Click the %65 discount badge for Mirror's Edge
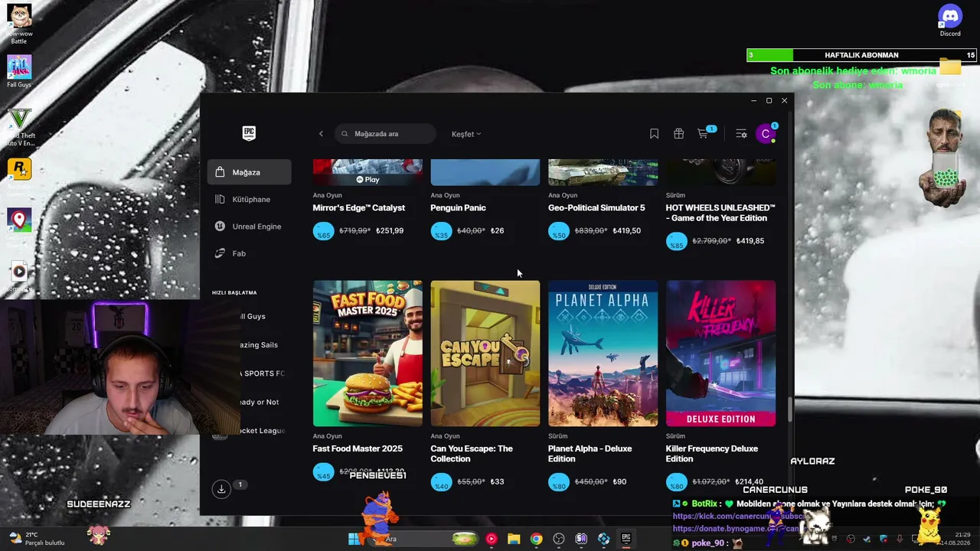Screen dimensions: 980x551 coord(324,231)
